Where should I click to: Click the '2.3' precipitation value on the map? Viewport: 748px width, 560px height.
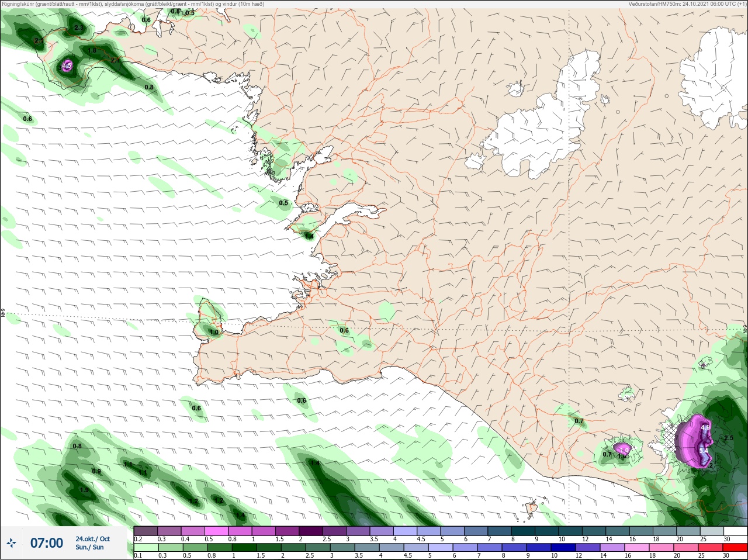pos(79,28)
